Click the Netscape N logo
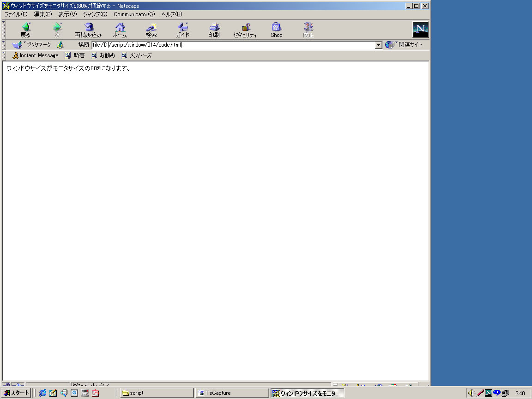Image resolution: width=532 pixels, height=399 pixels. point(421,30)
